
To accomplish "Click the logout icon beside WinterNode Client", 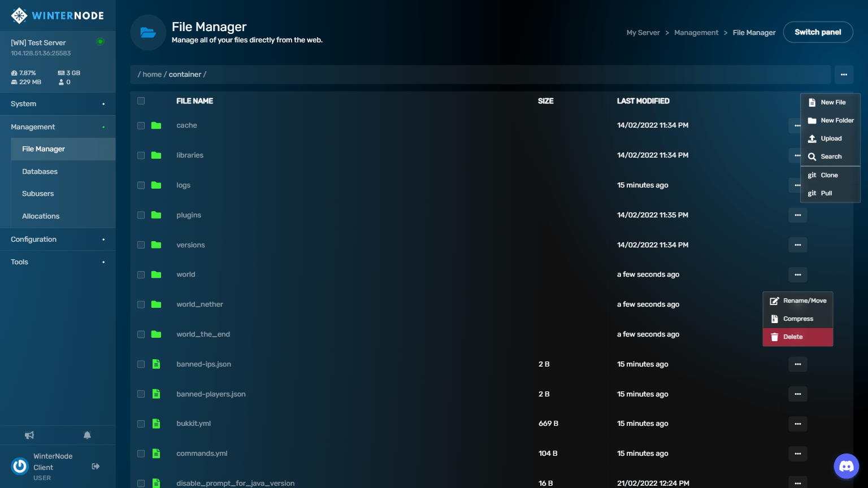I will [96, 467].
